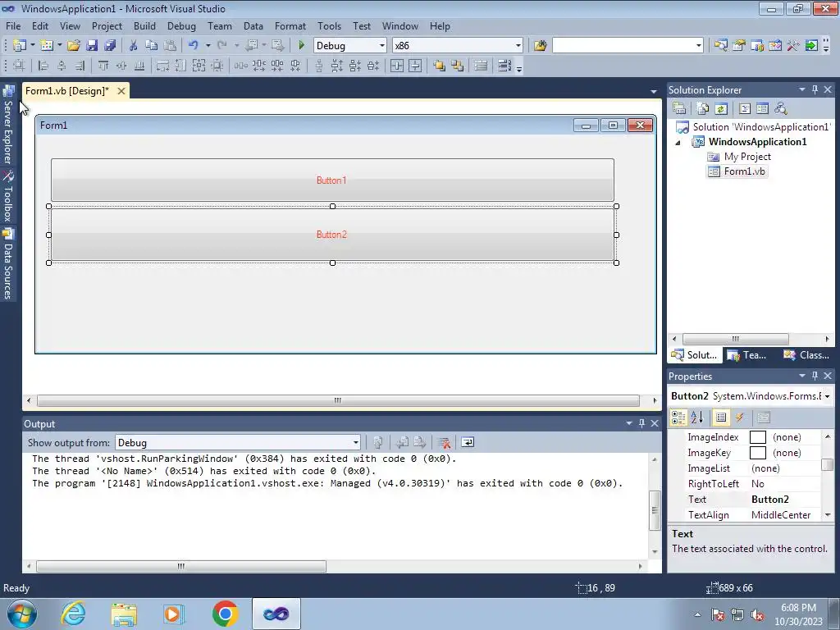Open the 'Show output from' Debug dropdown

[x=356, y=442]
